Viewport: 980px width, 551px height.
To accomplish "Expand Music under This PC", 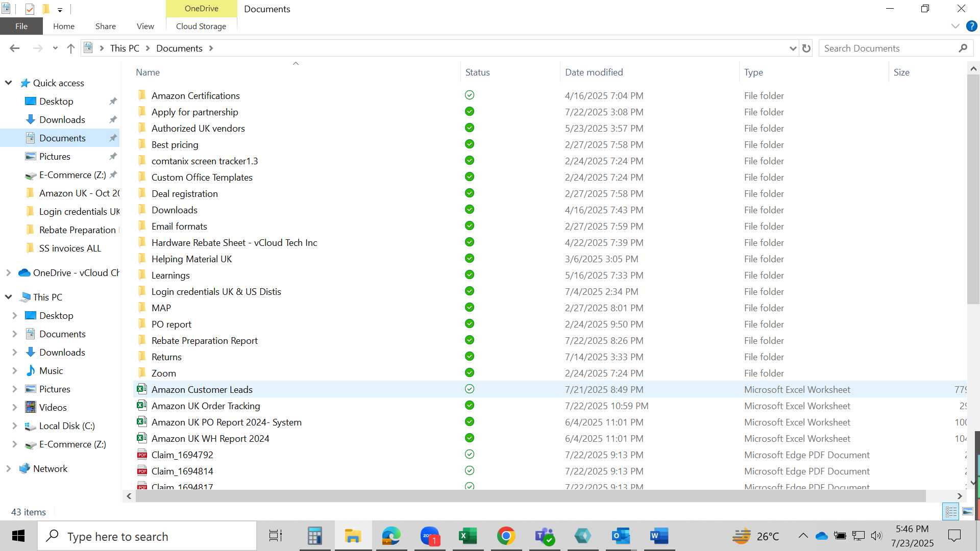I will point(15,370).
